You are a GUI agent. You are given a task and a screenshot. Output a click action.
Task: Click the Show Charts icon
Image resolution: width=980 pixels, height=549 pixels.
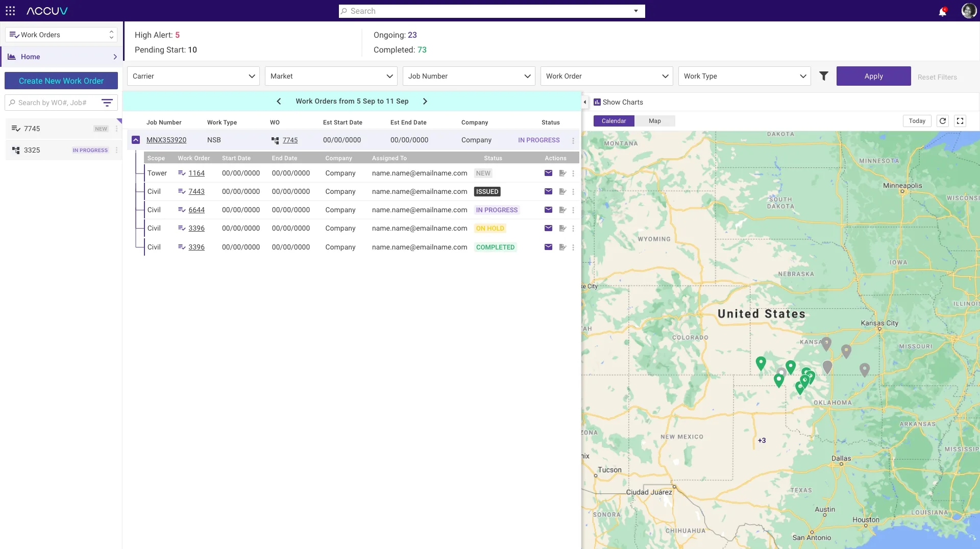pos(597,102)
